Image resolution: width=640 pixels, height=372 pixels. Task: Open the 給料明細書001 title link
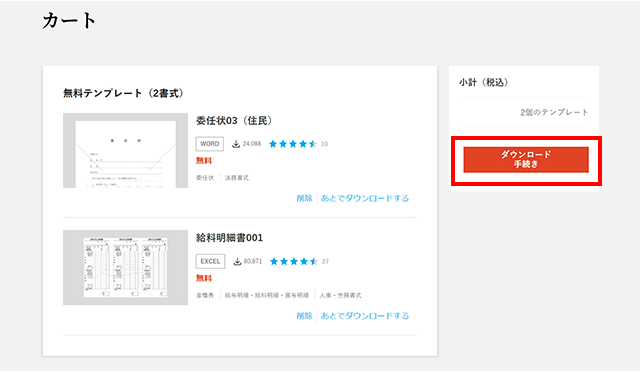coord(229,238)
